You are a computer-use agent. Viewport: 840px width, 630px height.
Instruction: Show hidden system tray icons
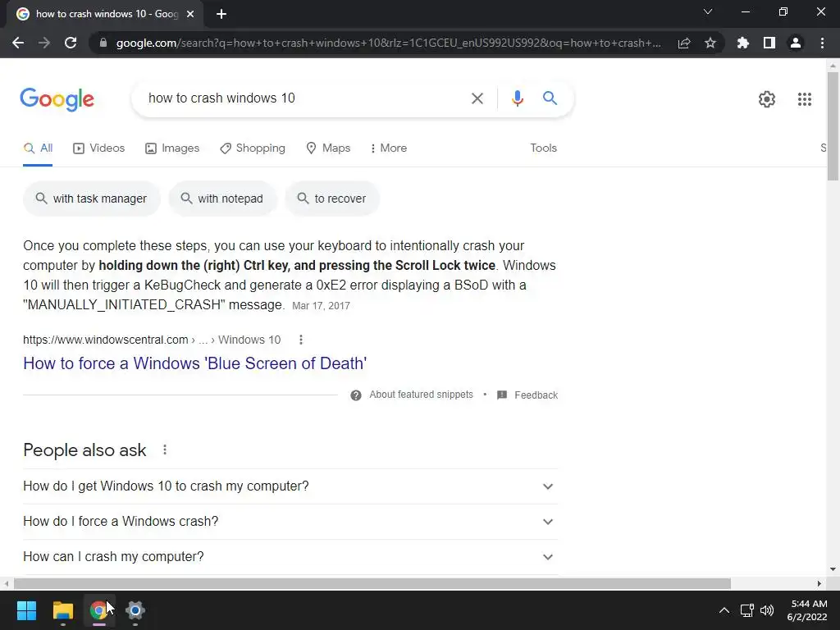click(724, 610)
